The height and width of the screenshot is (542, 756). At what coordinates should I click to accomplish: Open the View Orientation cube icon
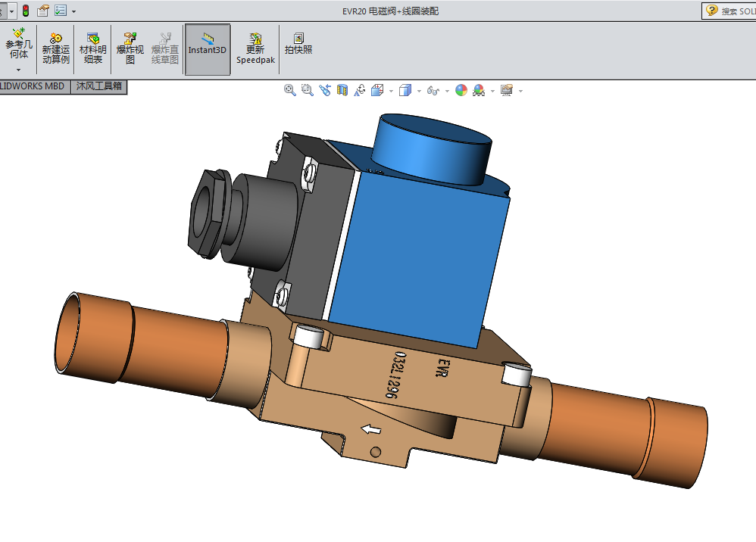tap(377, 90)
